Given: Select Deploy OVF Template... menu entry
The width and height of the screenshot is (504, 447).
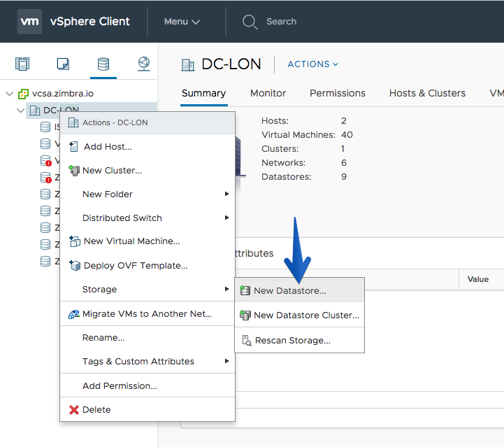Looking at the screenshot, I should pyautogui.click(x=147, y=266).
